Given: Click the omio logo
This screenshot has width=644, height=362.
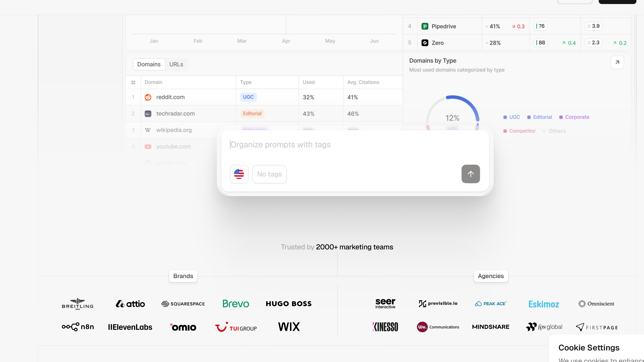Looking at the screenshot, I should [183, 327].
